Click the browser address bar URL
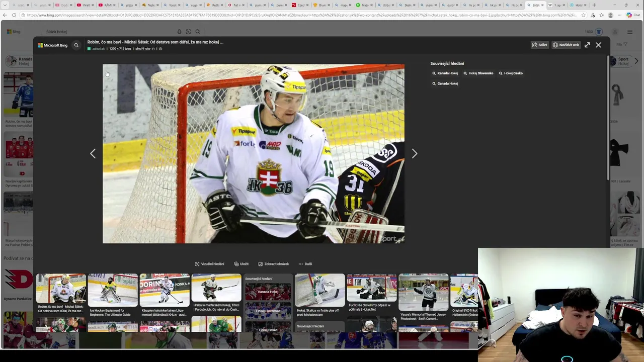 [302, 15]
